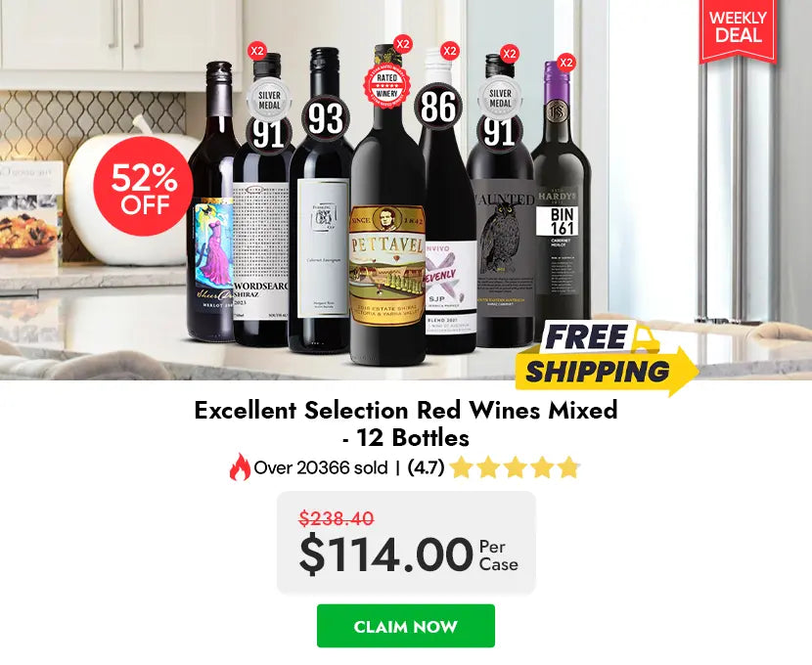The height and width of the screenshot is (665, 812).
Task: Click the 52% OFF red circle badge
Action: (144, 187)
